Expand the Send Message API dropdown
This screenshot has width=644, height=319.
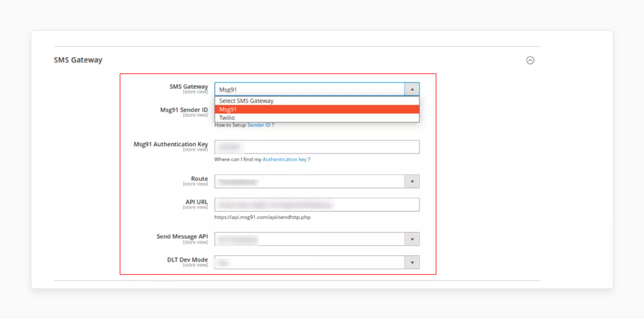pos(317,239)
